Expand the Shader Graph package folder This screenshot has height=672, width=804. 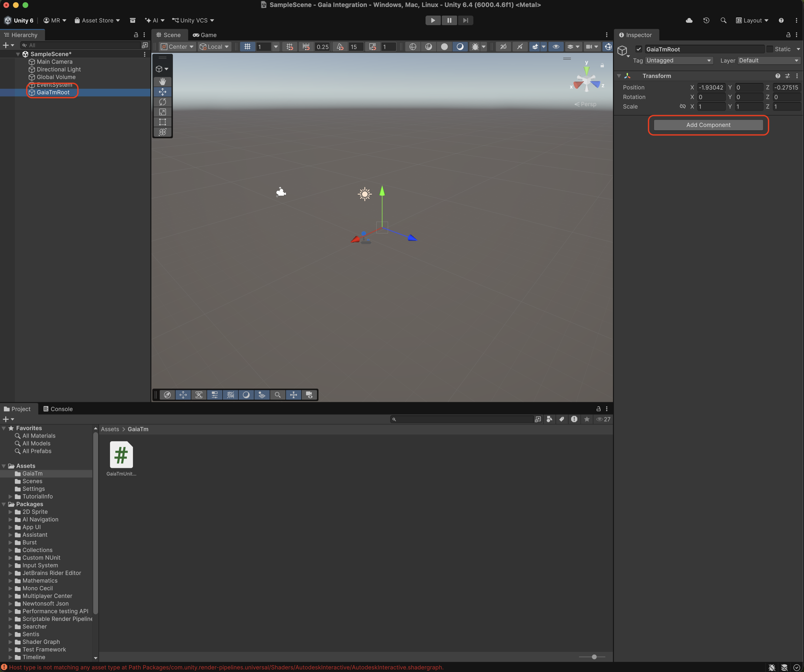[10, 642]
